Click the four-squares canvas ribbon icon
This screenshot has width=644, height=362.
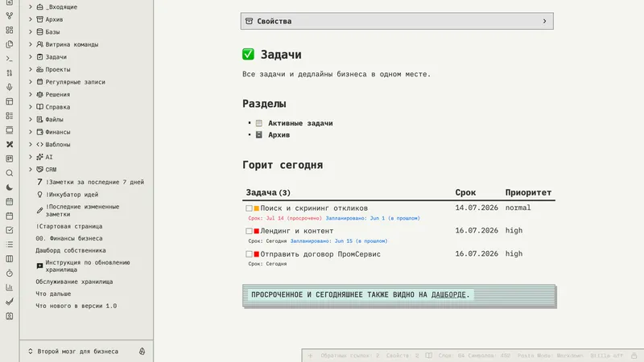pos(10,30)
